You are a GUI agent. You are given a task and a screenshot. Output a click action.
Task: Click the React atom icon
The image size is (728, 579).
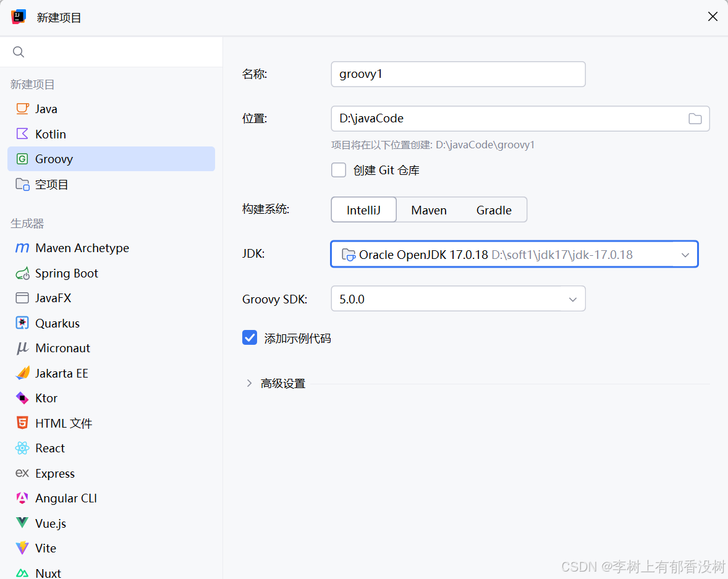[22, 448]
